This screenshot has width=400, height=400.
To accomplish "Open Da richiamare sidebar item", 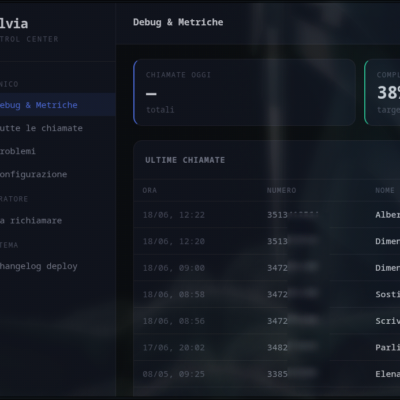I will pyautogui.click(x=57, y=220).
